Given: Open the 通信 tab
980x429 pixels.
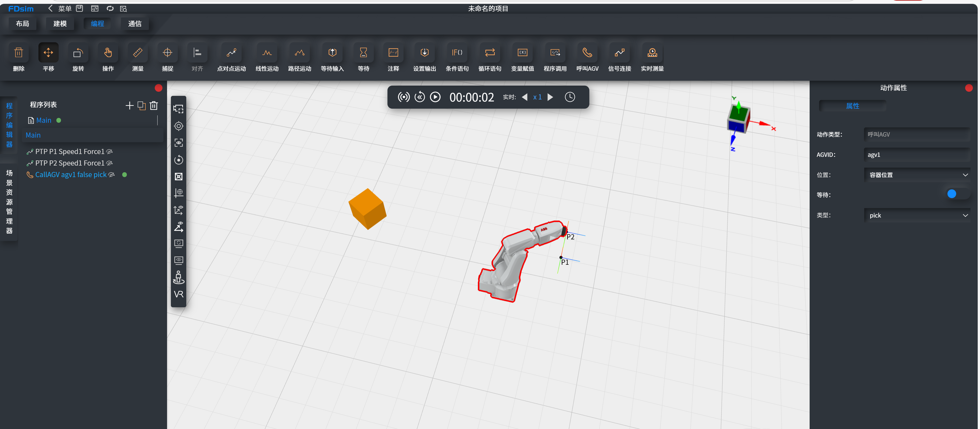Looking at the screenshot, I should pos(135,24).
